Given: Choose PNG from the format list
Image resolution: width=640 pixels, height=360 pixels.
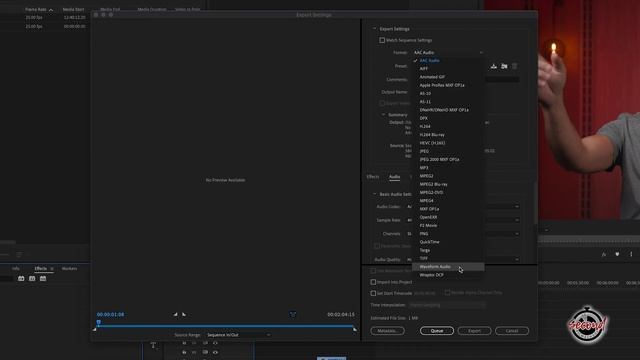Looking at the screenshot, I should point(448,234).
